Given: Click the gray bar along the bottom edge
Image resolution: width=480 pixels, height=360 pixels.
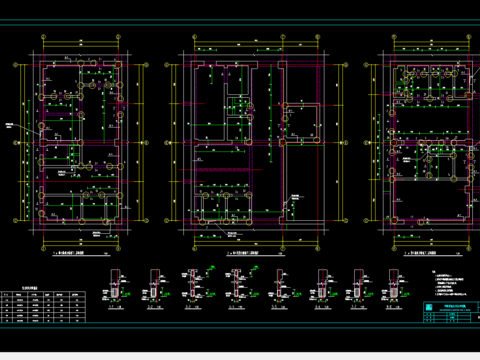Looking at the screenshot, I should pyautogui.click(x=240, y=356).
